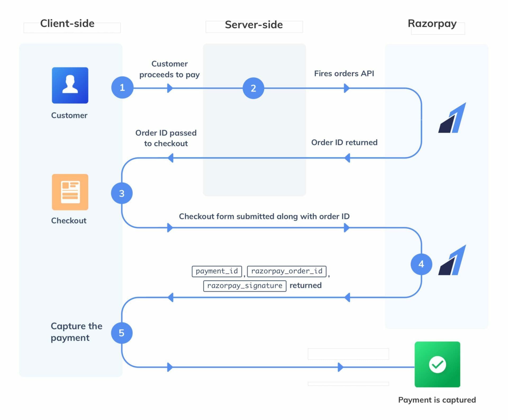The height and width of the screenshot is (420, 508).
Task: Click the 'Fires orders API' label
Action: pos(344,73)
